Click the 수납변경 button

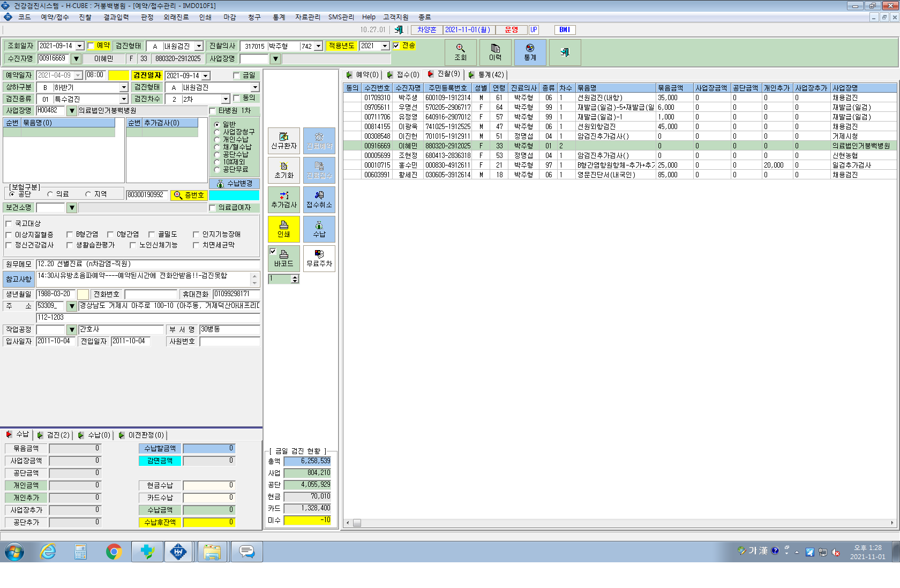click(234, 184)
